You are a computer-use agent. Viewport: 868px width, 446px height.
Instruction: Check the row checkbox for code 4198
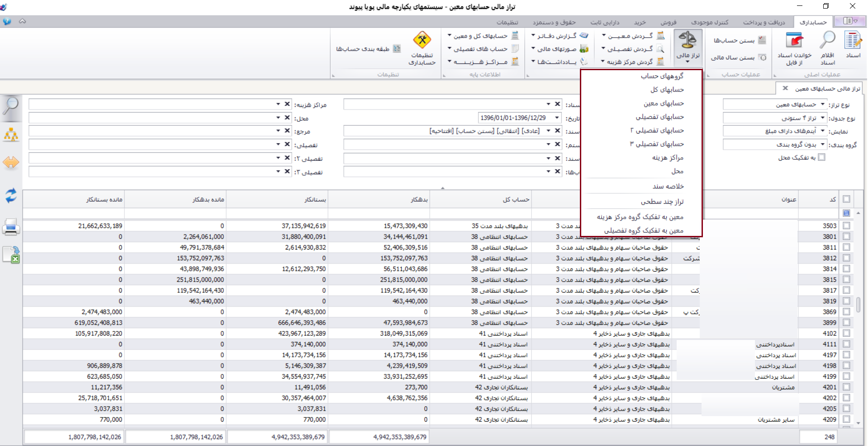(x=846, y=365)
